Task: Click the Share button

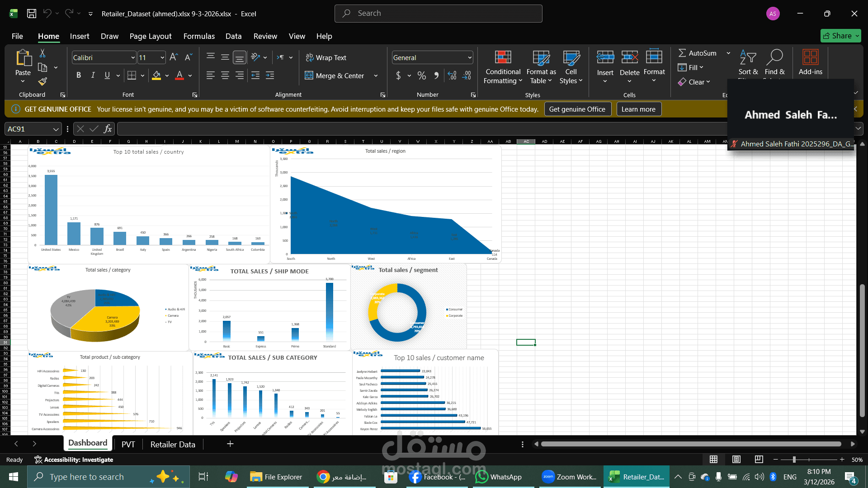Action: (840, 36)
